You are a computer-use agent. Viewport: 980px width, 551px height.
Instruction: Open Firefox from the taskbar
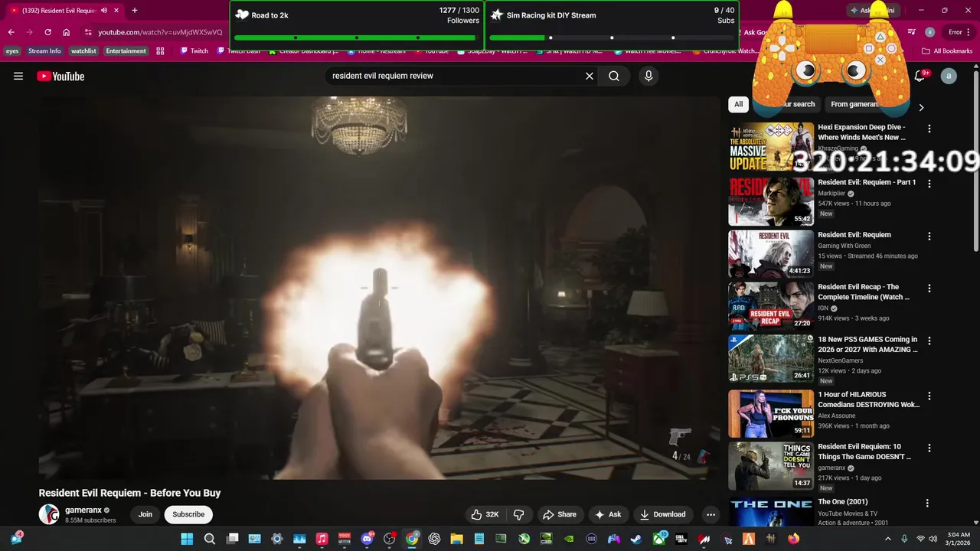tap(794, 539)
